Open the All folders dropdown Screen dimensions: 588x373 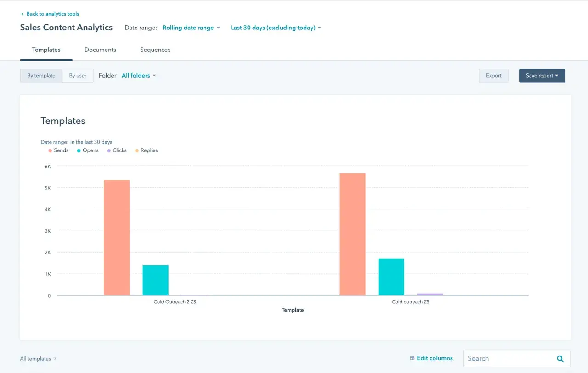[x=139, y=76]
